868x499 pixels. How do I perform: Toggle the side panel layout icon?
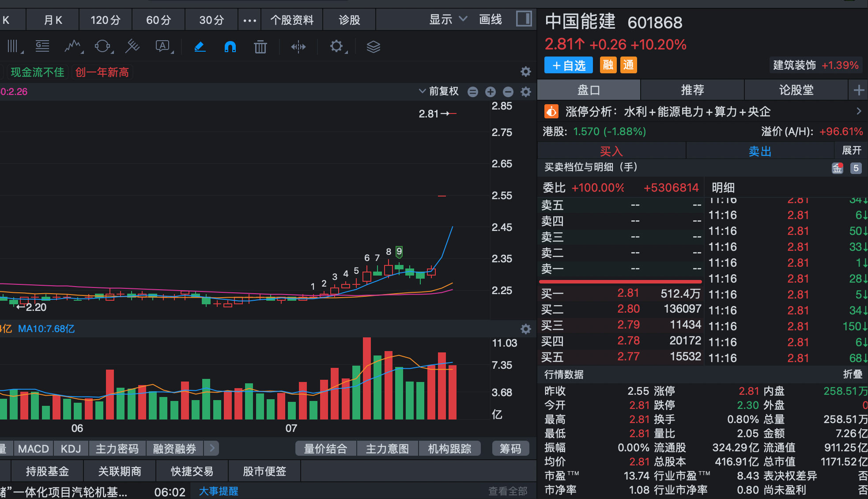[x=524, y=19]
